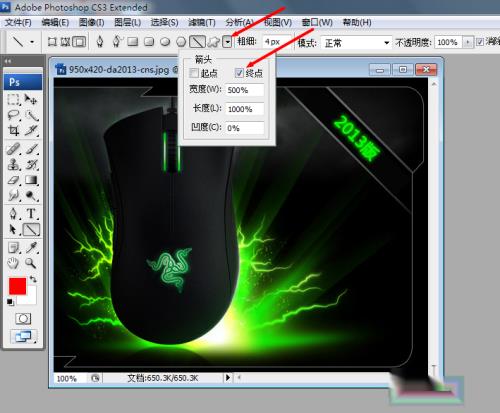This screenshot has width=500, height=413.
Task: Select the Line tool in toolbox
Action: click(x=31, y=229)
